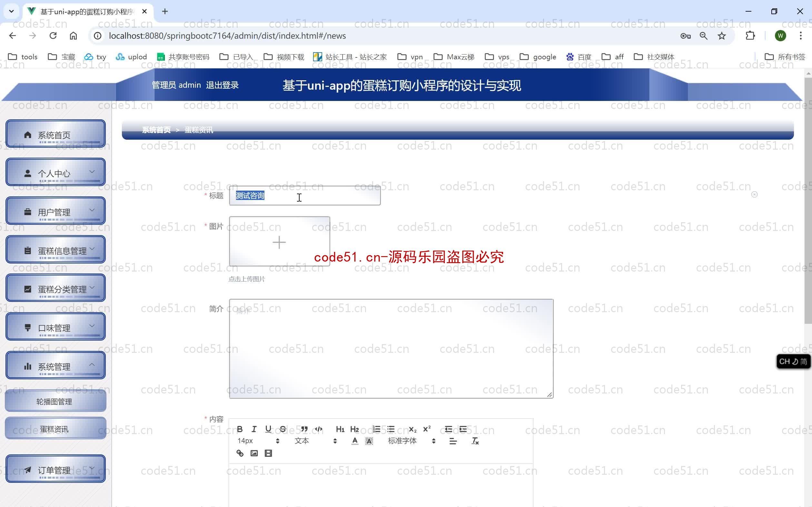This screenshot has width=812, height=507.
Task: Insert a video in the editor
Action: click(268, 453)
